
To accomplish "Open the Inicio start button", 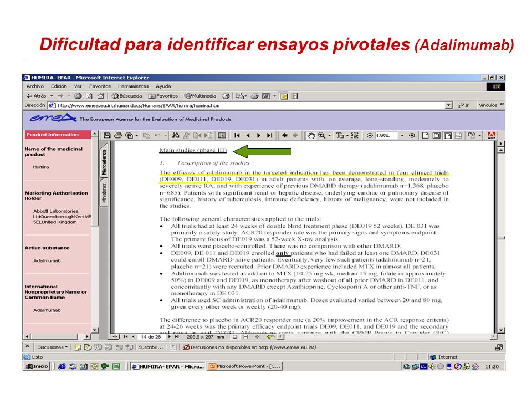I will 37,366.
